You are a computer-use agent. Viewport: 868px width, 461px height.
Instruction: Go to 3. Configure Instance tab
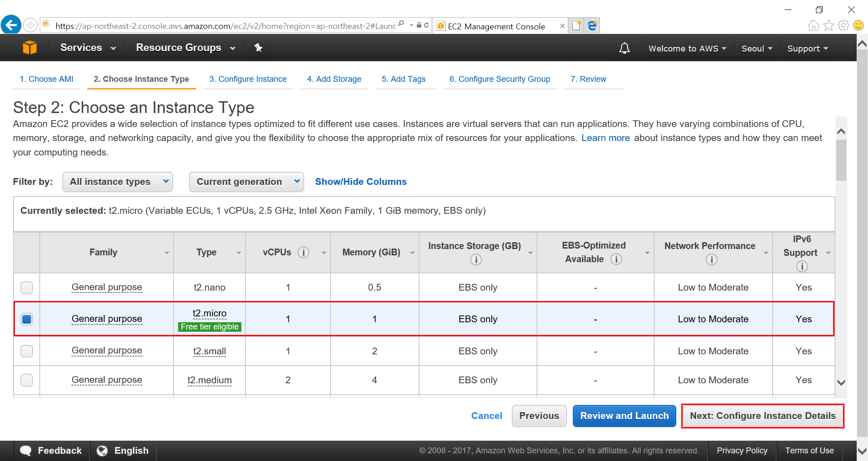(248, 79)
